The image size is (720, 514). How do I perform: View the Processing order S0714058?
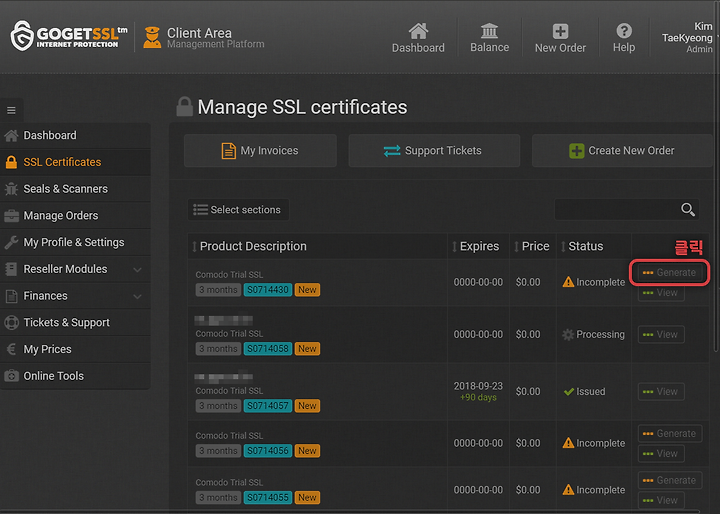click(661, 334)
